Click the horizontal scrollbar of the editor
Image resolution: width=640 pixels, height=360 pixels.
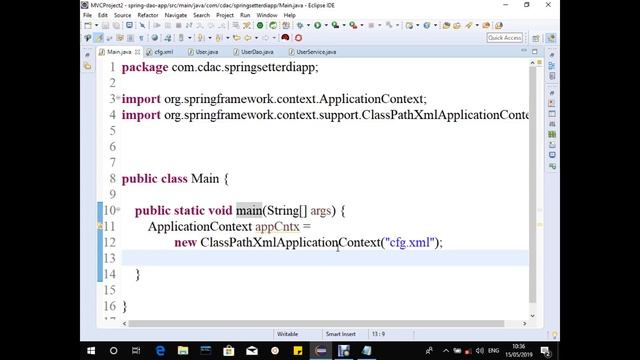[316, 324]
